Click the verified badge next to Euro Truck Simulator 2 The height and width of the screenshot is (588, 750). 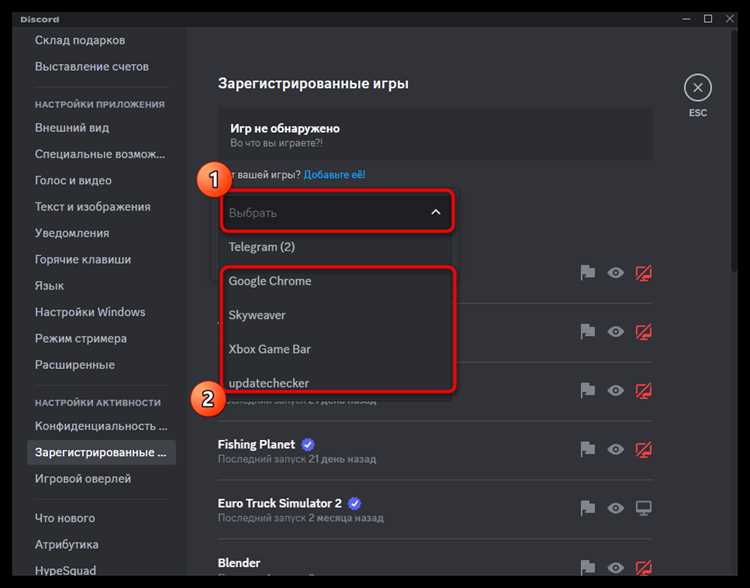354,503
